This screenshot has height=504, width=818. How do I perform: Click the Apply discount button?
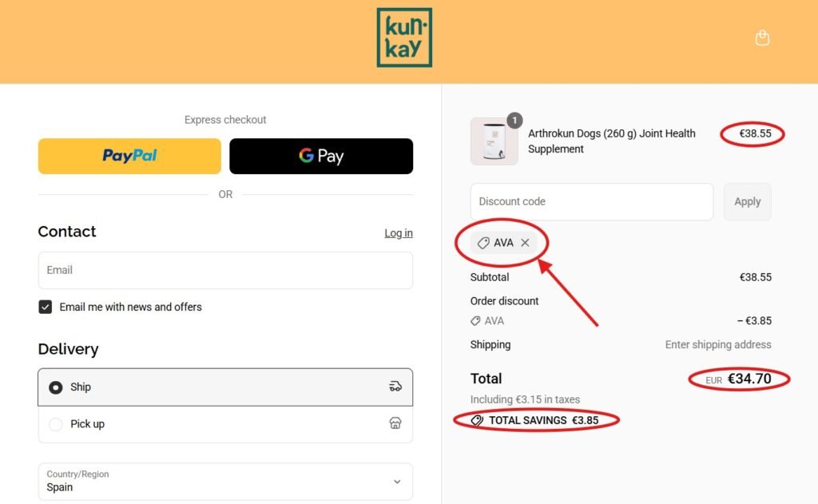pos(747,201)
